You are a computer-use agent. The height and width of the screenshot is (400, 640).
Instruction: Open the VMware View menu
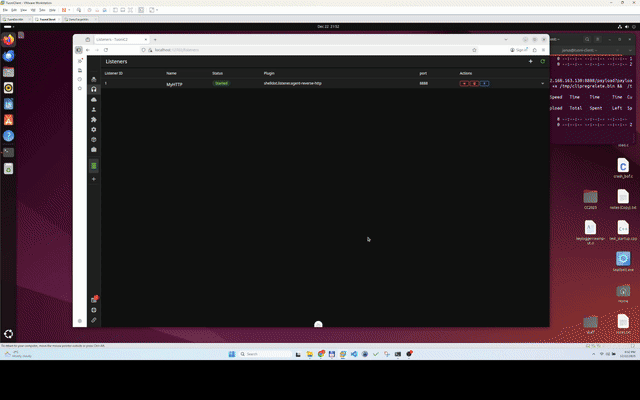(24, 10)
